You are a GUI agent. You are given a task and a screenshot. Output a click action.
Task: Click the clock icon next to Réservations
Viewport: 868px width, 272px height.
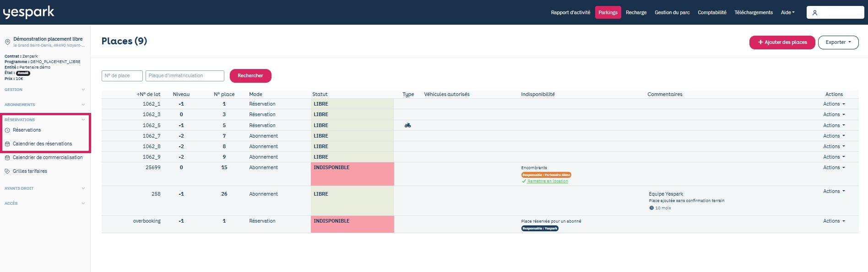7,130
